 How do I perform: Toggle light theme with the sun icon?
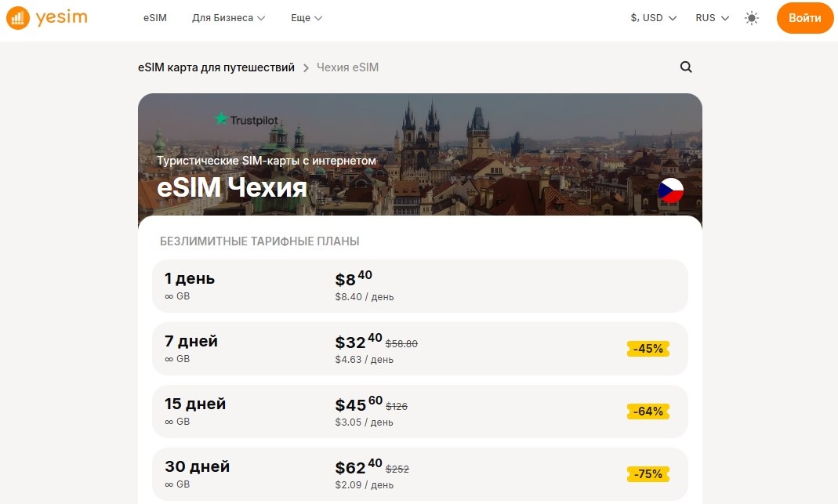[x=751, y=17]
